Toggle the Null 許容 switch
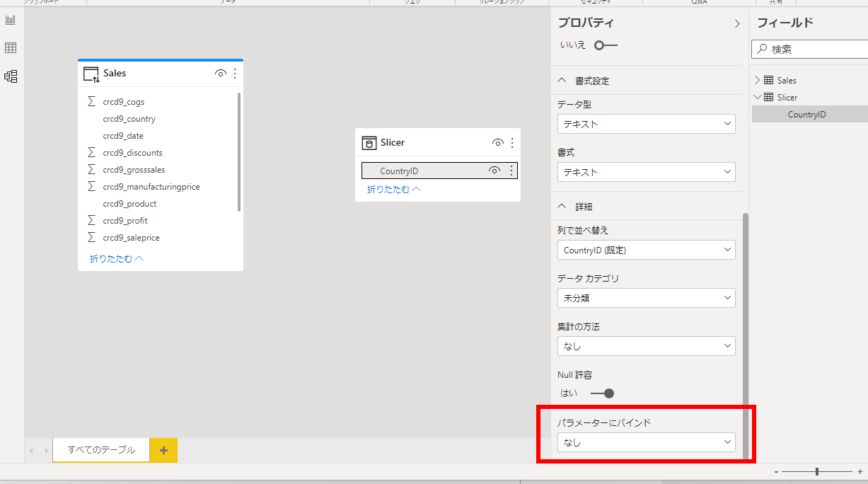The image size is (868, 484). click(602, 393)
